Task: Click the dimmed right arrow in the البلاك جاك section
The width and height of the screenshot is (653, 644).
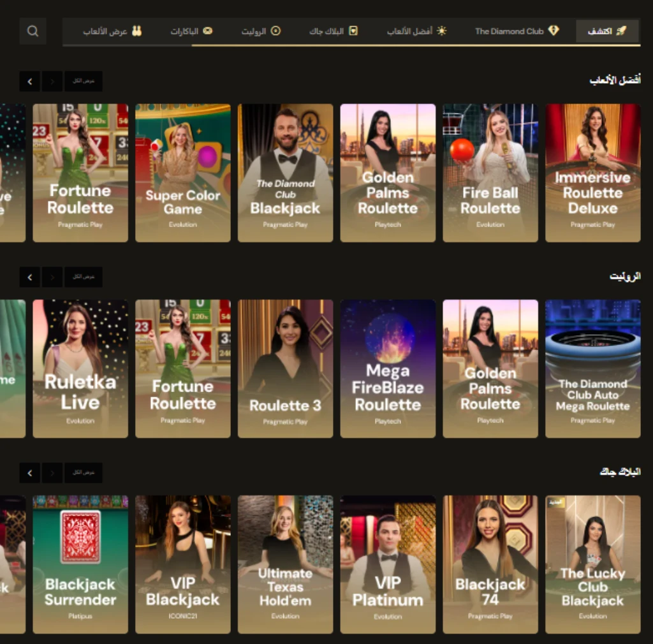Action: 52,473
